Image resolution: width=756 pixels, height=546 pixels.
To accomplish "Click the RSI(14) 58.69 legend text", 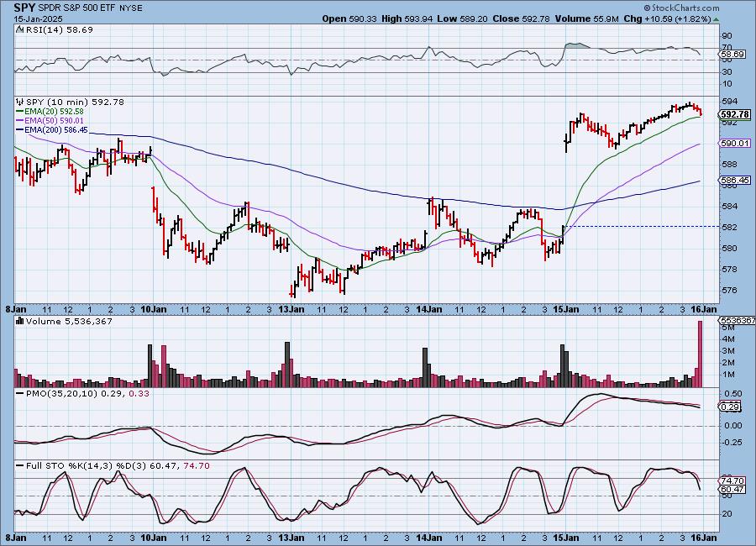I will point(59,29).
